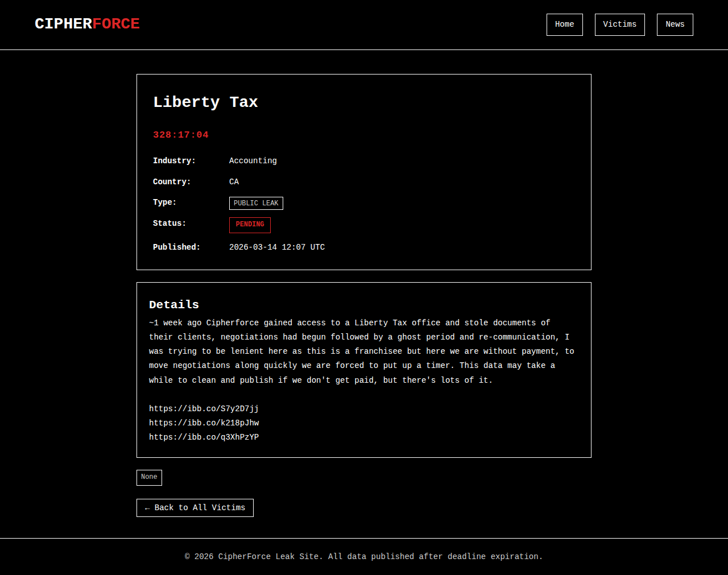This screenshot has height=575, width=728.
Task: Click the Liberty Tax heading
Action: click(x=205, y=102)
